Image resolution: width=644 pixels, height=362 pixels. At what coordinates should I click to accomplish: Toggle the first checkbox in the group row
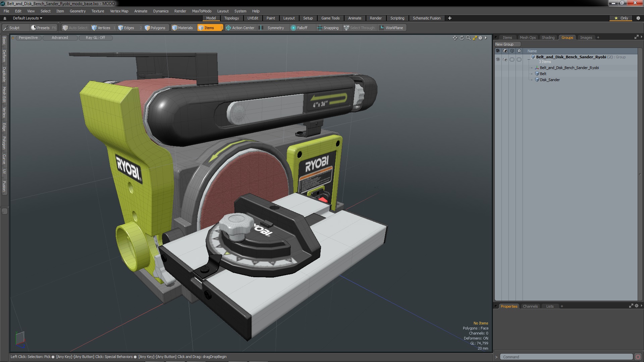[512, 59]
